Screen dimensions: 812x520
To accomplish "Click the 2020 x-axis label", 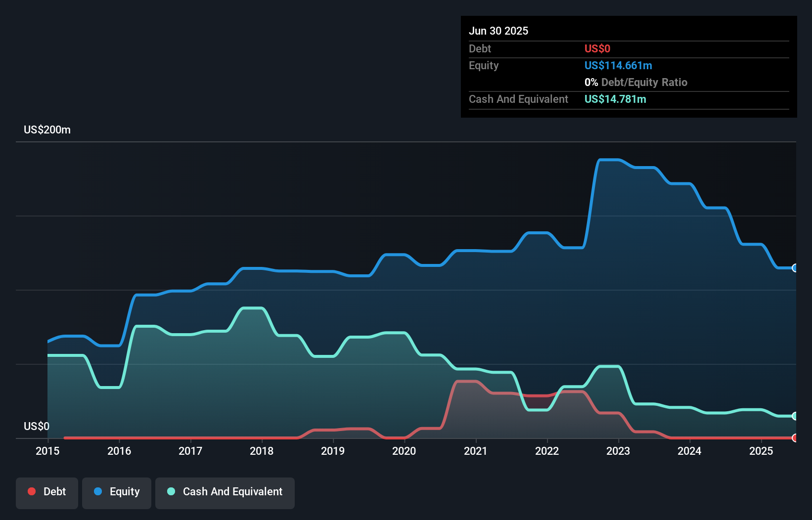I will pyautogui.click(x=404, y=451).
